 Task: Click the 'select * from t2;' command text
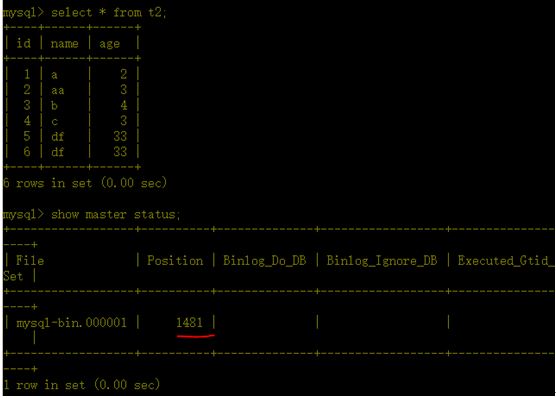109,13
